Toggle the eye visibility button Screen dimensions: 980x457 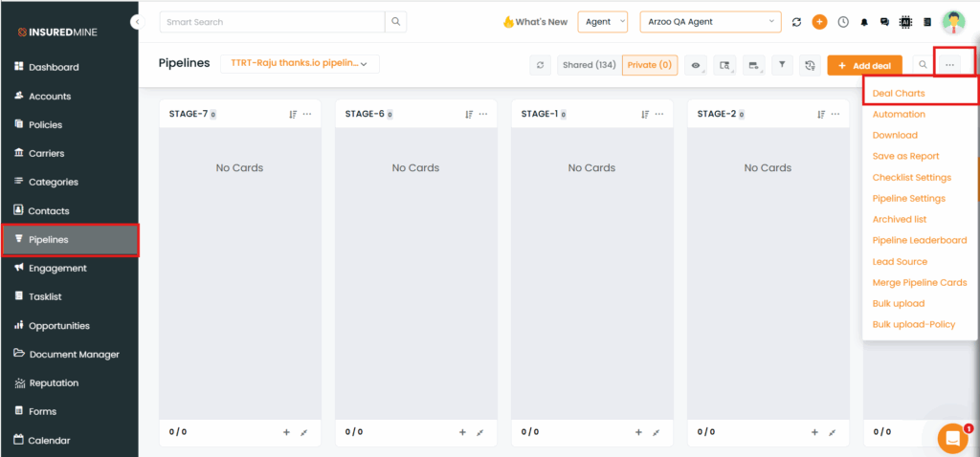(697, 65)
